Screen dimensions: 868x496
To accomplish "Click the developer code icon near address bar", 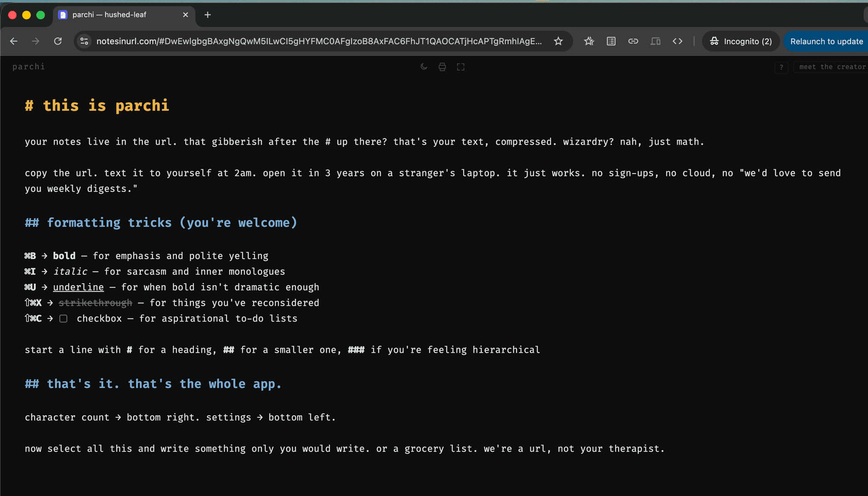I will point(677,41).
